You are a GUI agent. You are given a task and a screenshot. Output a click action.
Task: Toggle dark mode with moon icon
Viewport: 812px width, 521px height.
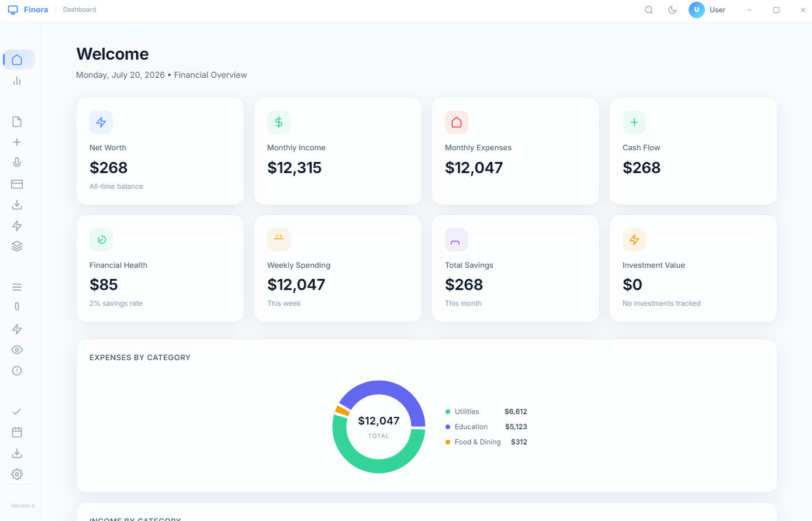point(672,10)
